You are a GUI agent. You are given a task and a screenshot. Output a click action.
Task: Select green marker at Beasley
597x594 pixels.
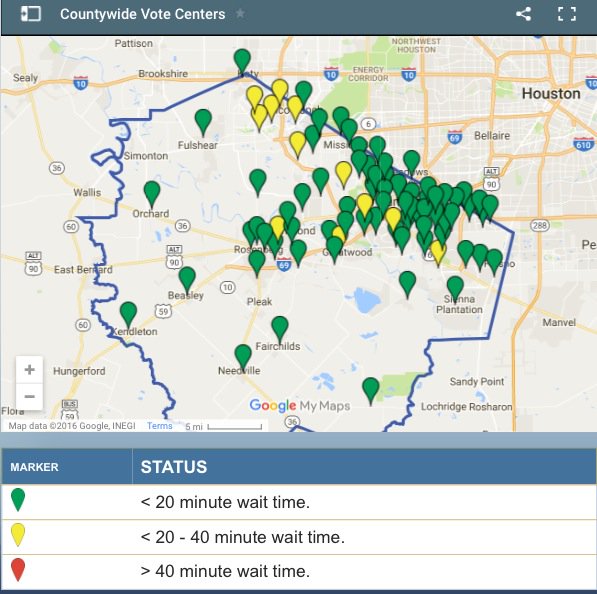click(x=187, y=280)
